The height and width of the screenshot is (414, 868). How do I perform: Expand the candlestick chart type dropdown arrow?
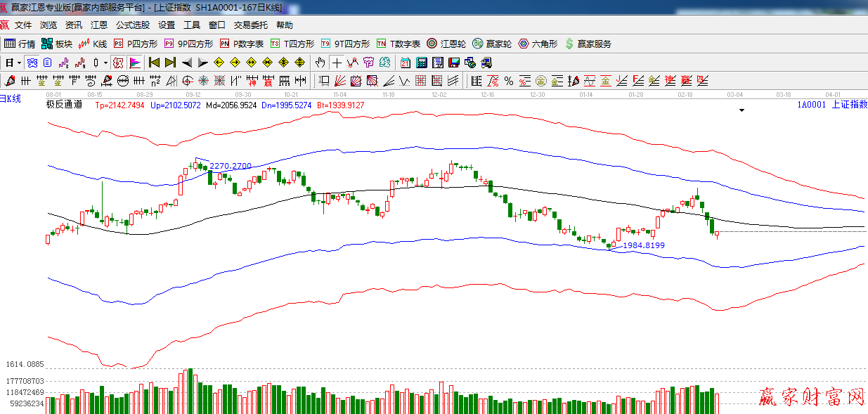tap(105, 63)
